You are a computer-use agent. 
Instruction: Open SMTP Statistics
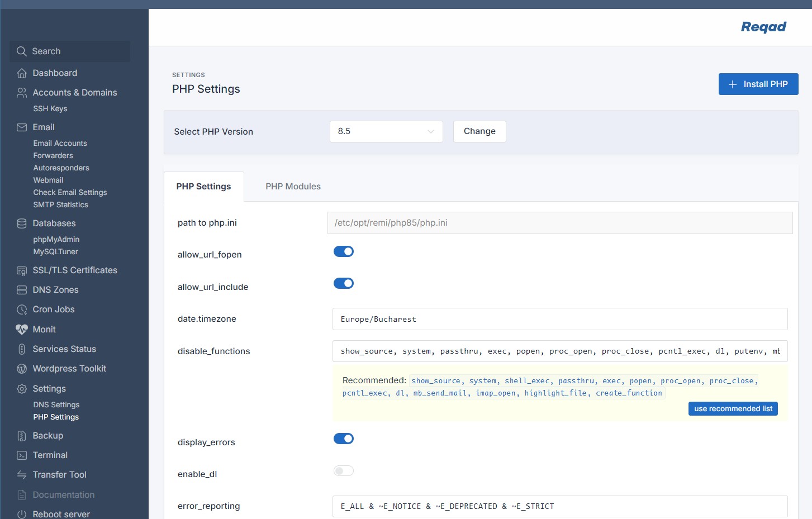(x=60, y=205)
